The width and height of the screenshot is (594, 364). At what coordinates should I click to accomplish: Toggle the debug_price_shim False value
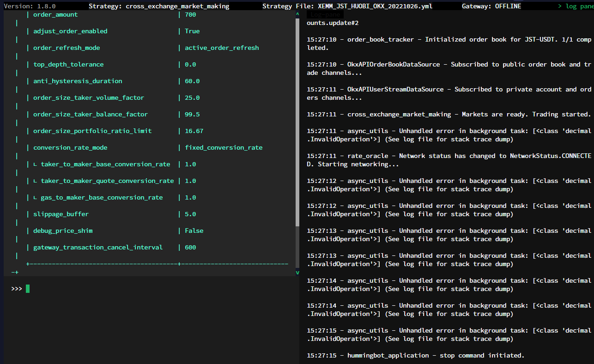pyautogui.click(x=195, y=231)
